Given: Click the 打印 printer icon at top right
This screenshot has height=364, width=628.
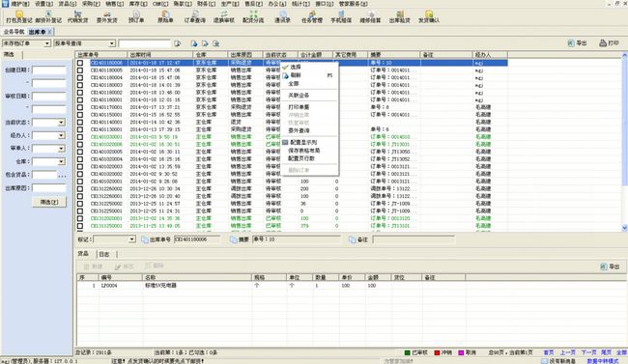Looking at the screenshot, I should tap(603, 42).
